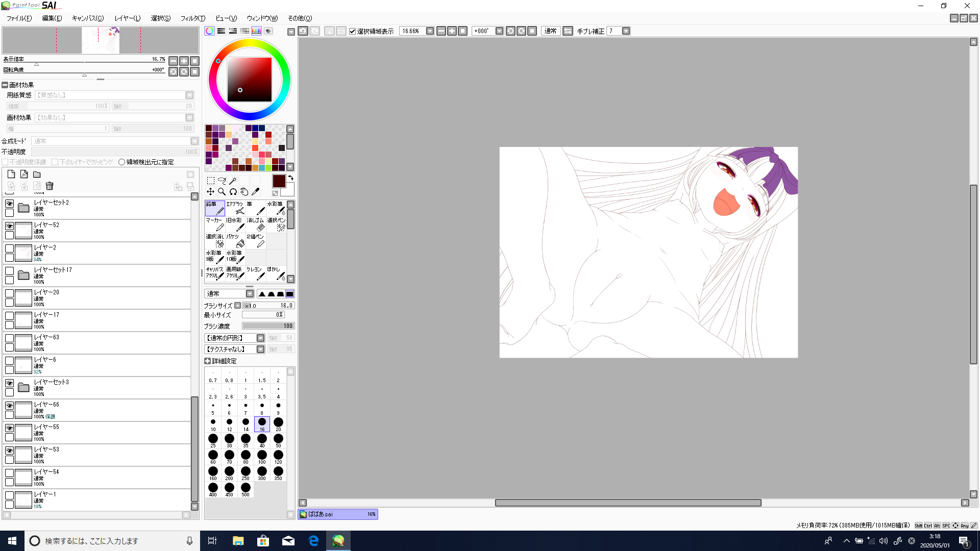Click the dark red foreground color swatch
Viewport: 980px width, 551px height.
tap(279, 181)
